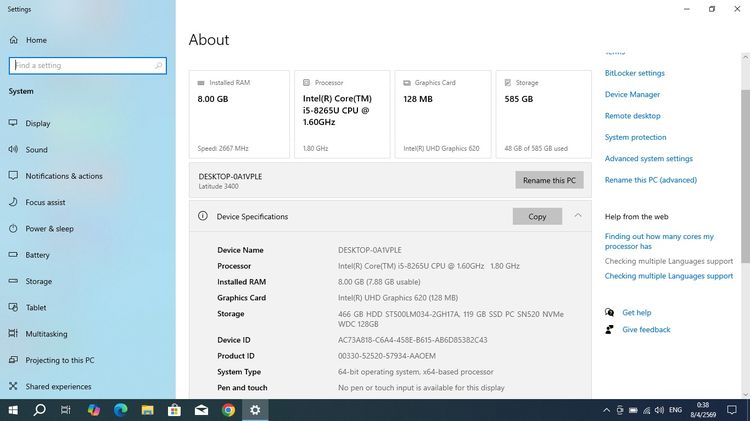Launch Copilot from the taskbar
This screenshot has height=421, width=750.
[94, 410]
